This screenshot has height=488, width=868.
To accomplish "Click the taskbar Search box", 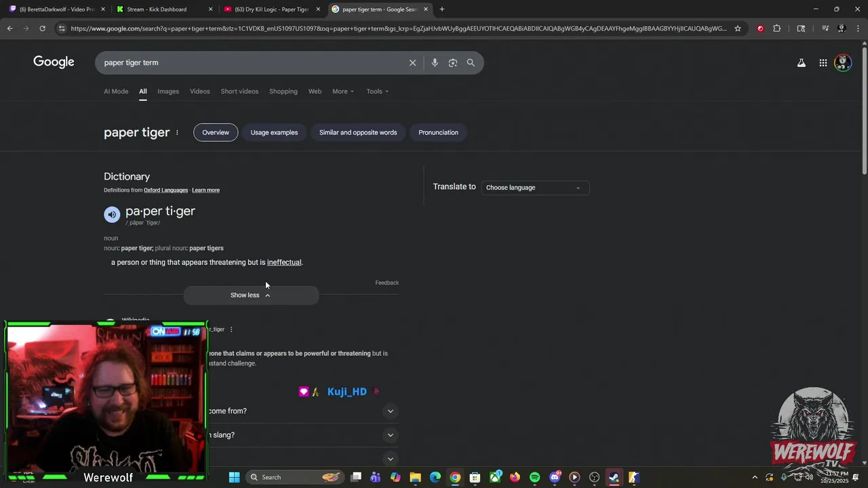I will click(x=294, y=477).
